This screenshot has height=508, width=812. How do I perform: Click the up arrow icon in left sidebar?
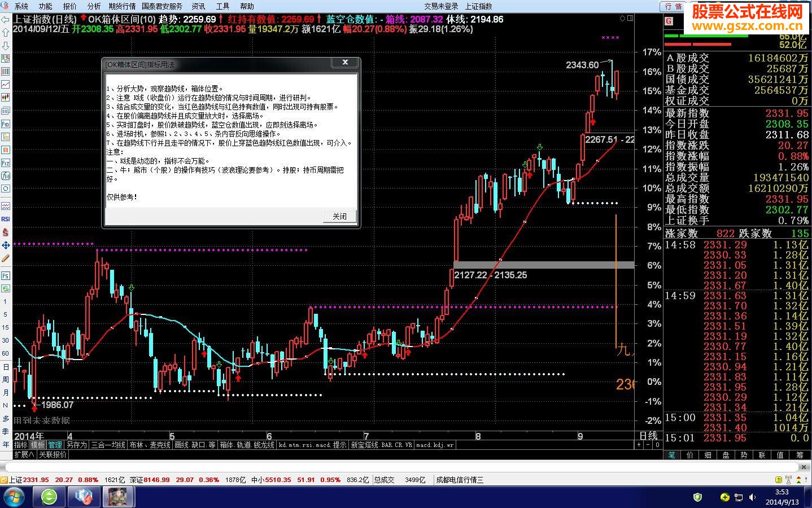6,32
